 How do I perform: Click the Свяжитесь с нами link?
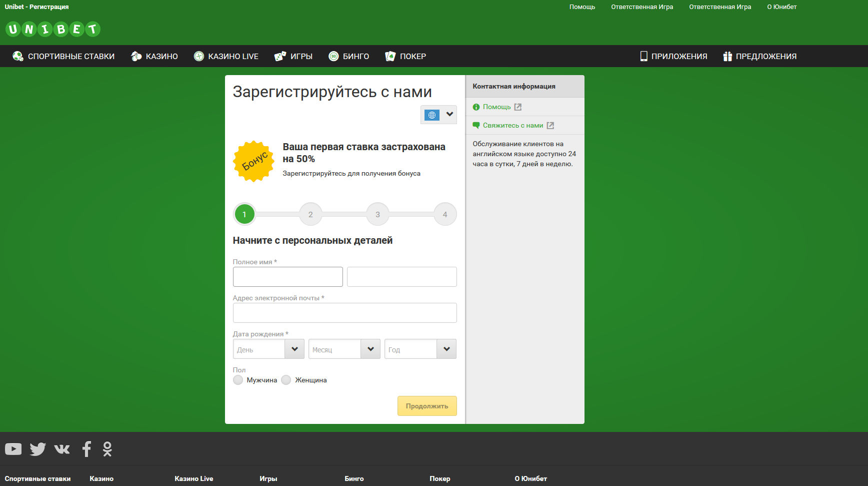tap(513, 126)
